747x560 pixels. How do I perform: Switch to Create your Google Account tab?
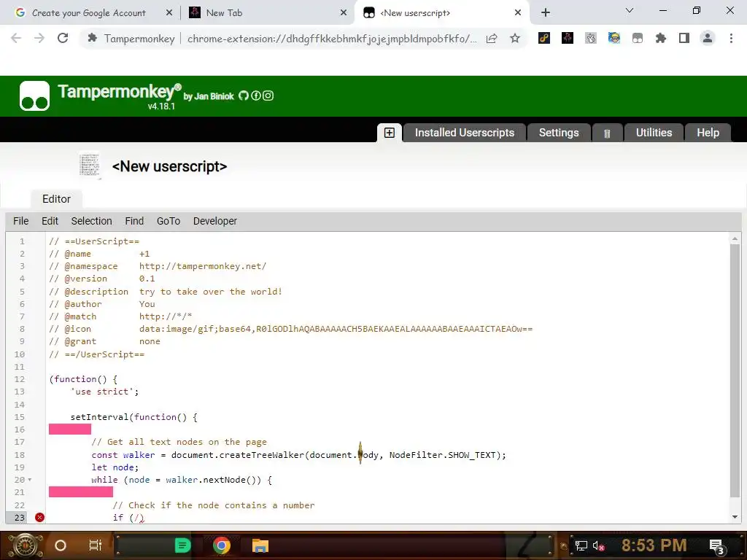point(88,13)
